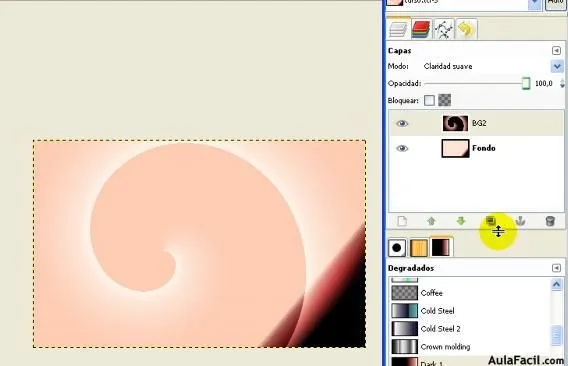
Task: Click the spiral image on the canvas
Action: coord(199,244)
